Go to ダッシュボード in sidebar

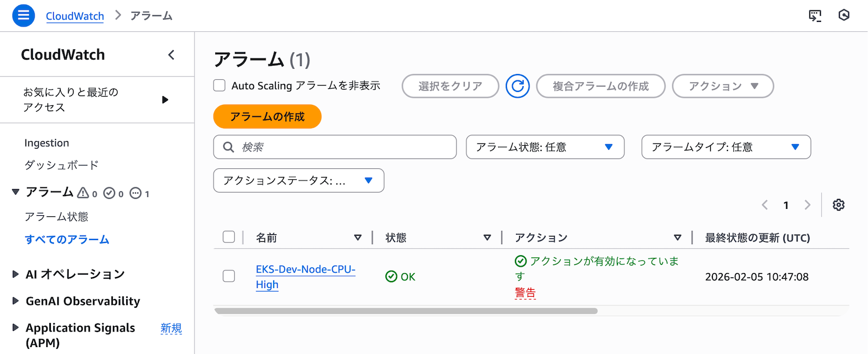tap(61, 165)
